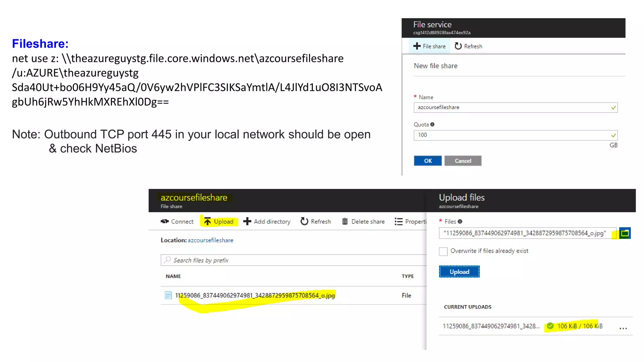Click the circular Refresh icon in the azcoursefileshare toolbar
Viewport: 644px width, 362px height.
(x=304, y=222)
